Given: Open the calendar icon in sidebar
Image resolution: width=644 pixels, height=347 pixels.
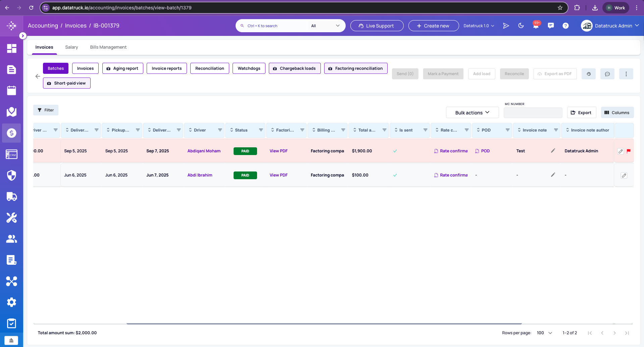Looking at the screenshot, I should (11, 91).
